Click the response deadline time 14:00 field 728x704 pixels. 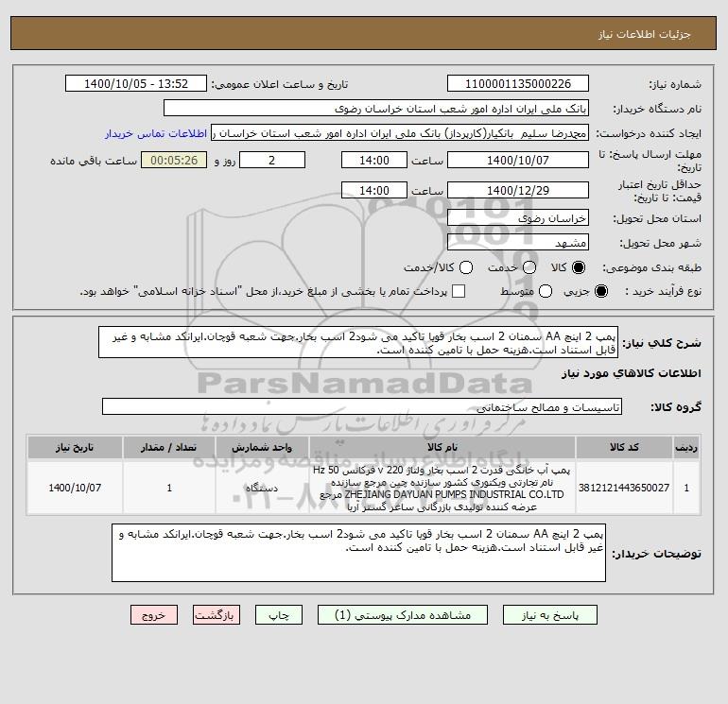pos(374,160)
